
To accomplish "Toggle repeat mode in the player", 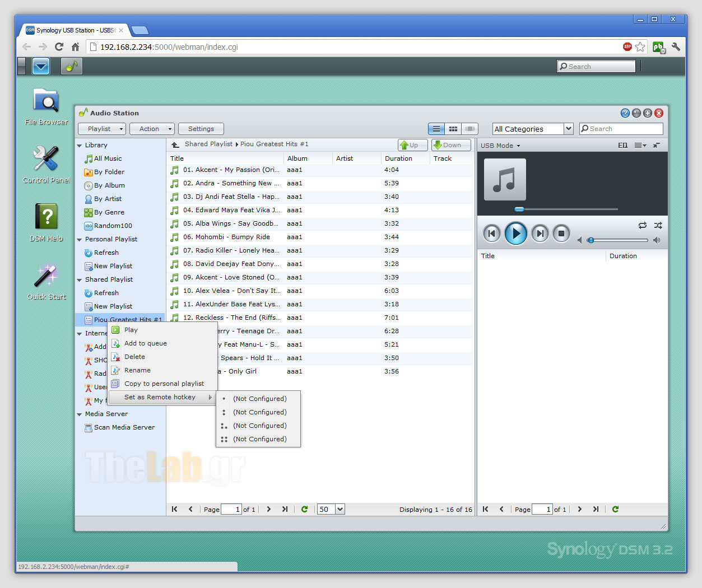I will pyautogui.click(x=643, y=225).
